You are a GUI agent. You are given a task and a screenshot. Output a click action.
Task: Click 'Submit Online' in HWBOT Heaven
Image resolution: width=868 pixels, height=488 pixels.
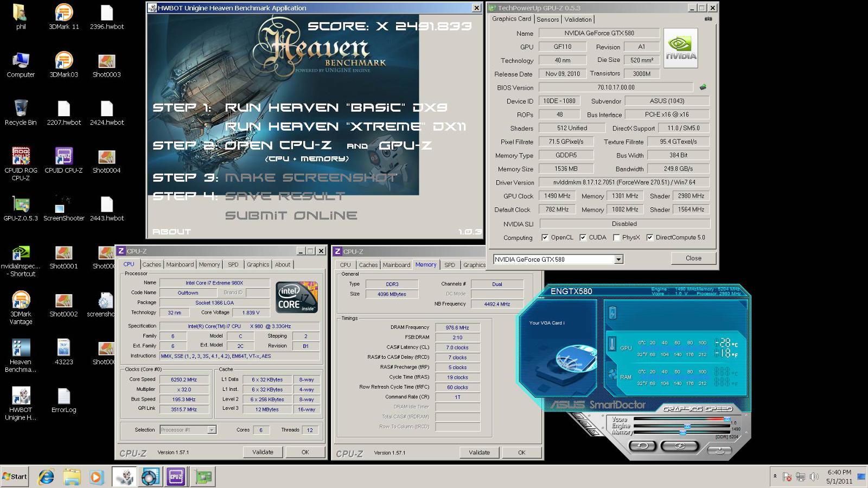pyautogui.click(x=291, y=216)
